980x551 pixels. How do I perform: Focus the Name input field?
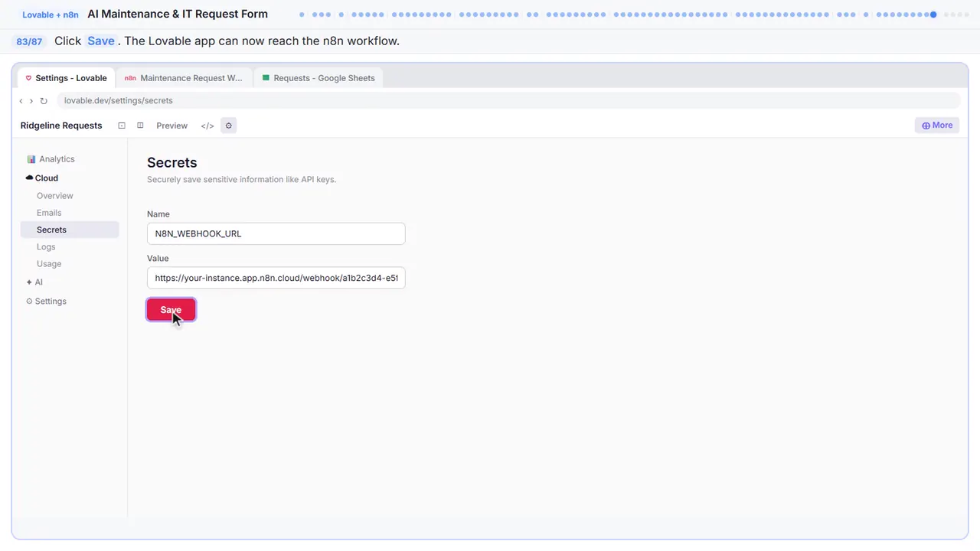(x=276, y=234)
